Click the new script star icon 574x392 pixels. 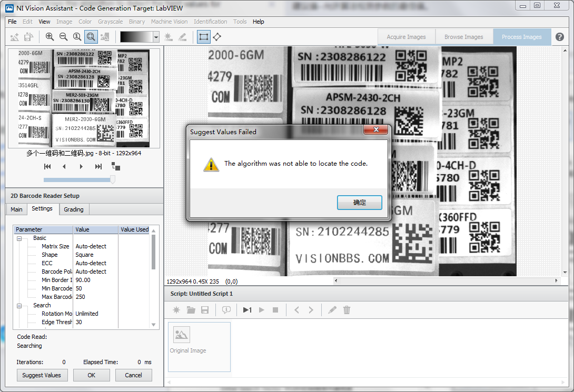pos(176,310)
